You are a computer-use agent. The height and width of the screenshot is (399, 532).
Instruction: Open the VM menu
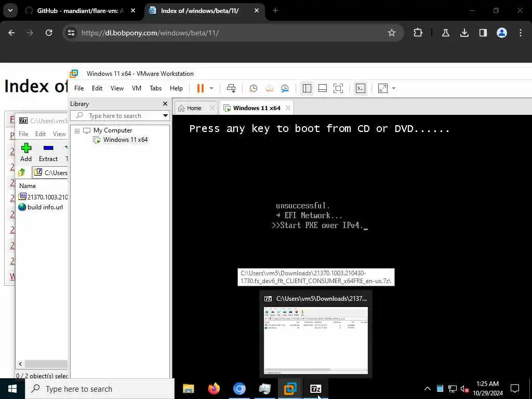coord(137,88)
